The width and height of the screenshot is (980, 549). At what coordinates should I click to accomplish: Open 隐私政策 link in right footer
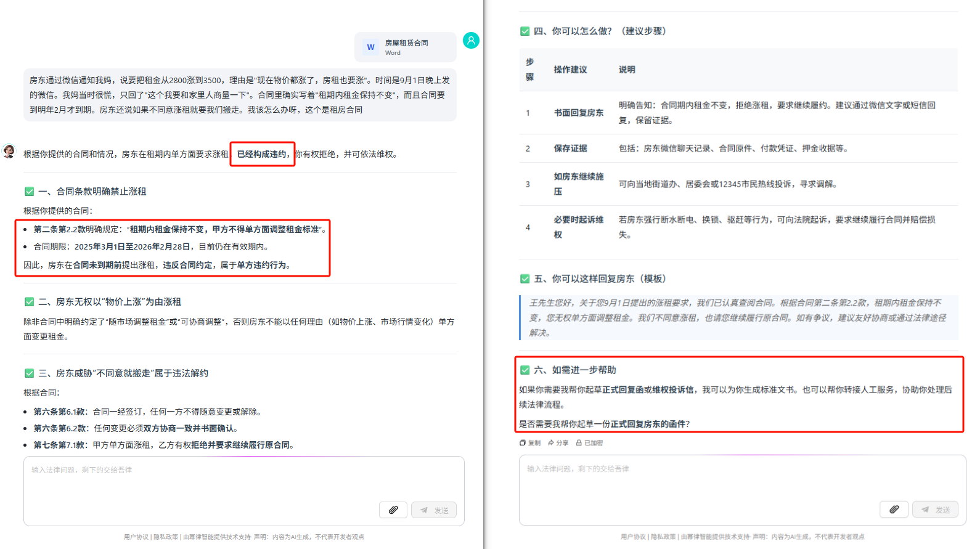tap(663, 537)
